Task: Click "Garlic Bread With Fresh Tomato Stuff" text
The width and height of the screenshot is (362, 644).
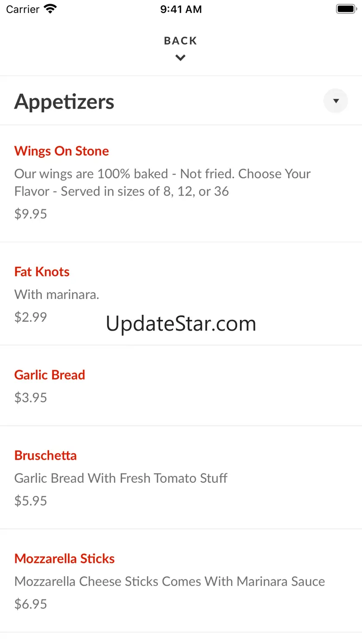Action: [x=121, y=478]
